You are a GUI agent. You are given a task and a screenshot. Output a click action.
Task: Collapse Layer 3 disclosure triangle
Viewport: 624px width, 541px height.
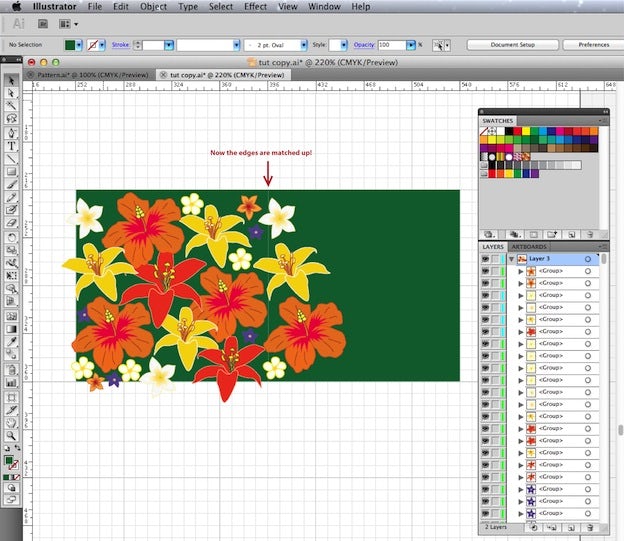[511, 259]
